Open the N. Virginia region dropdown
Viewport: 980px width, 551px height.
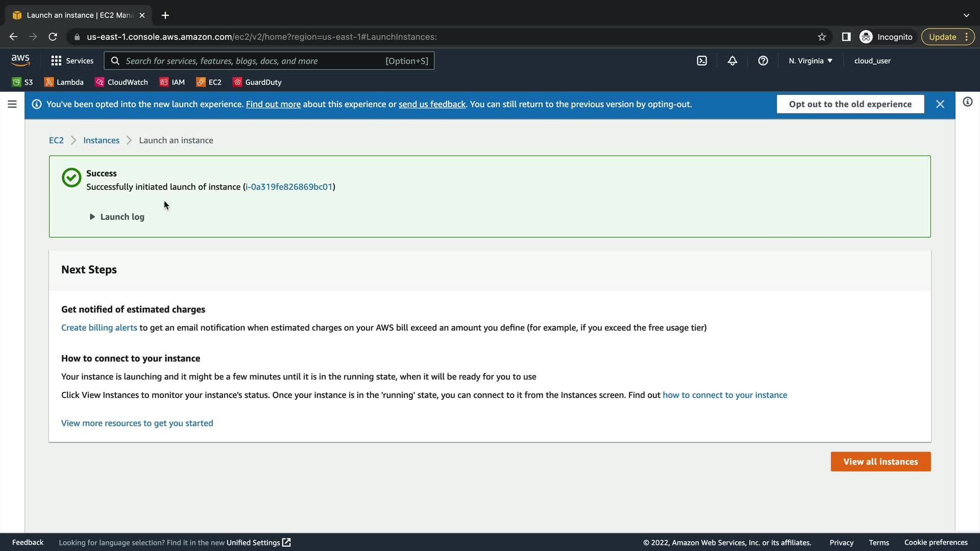810,61
